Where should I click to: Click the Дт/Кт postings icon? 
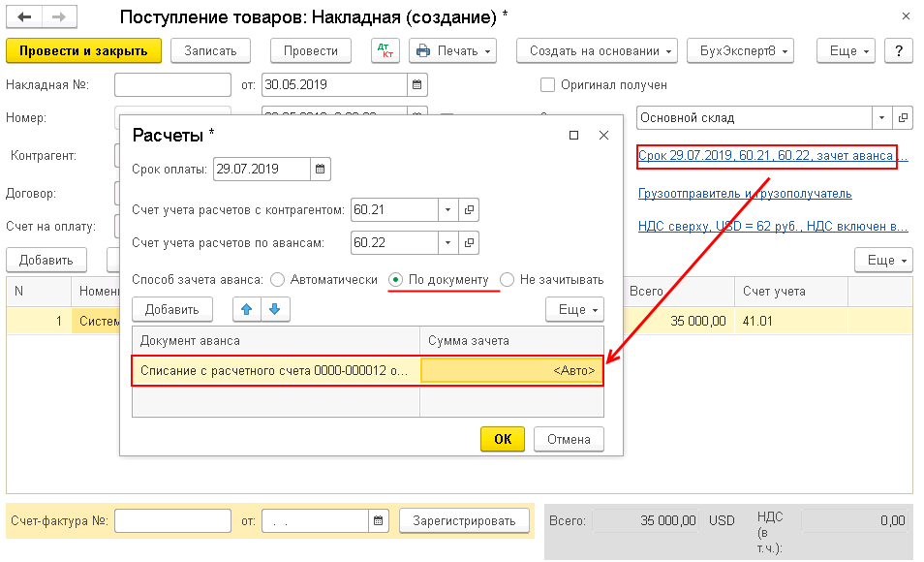(x=385, y=50)
